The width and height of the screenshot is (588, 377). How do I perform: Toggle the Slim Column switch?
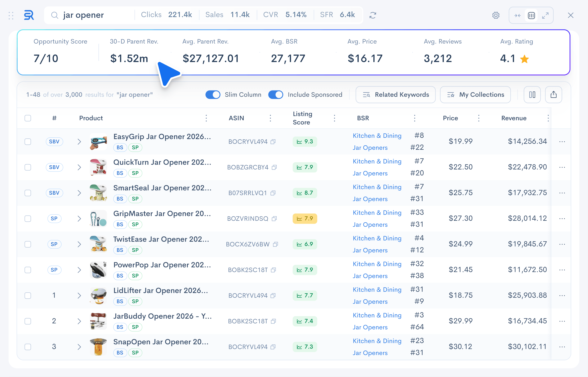point(213,94)
